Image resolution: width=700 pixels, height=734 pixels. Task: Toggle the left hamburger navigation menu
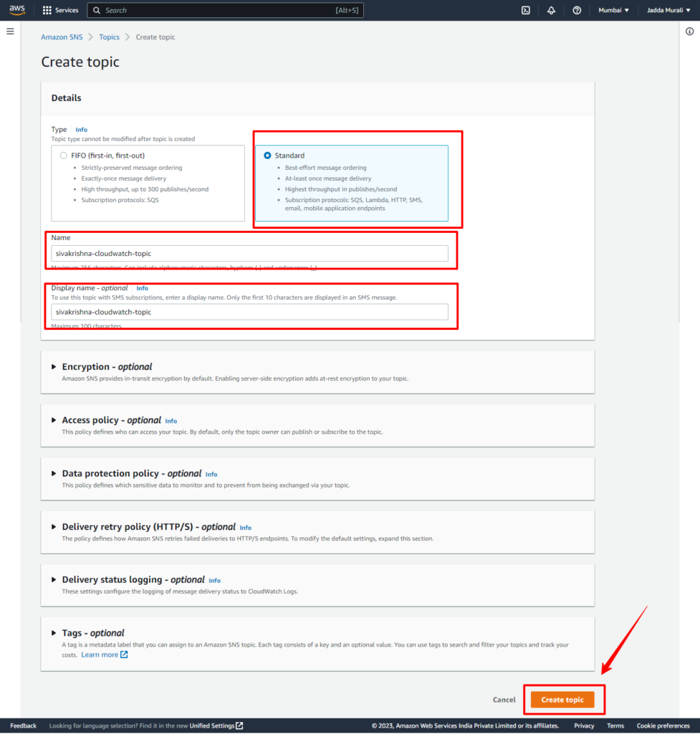10,32
